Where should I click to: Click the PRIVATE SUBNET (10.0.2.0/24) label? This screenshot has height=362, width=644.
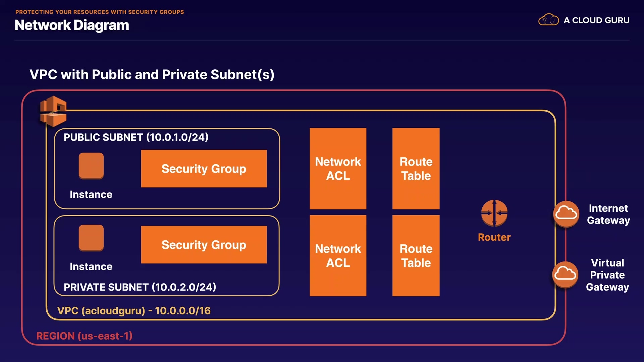pos(140,287)
